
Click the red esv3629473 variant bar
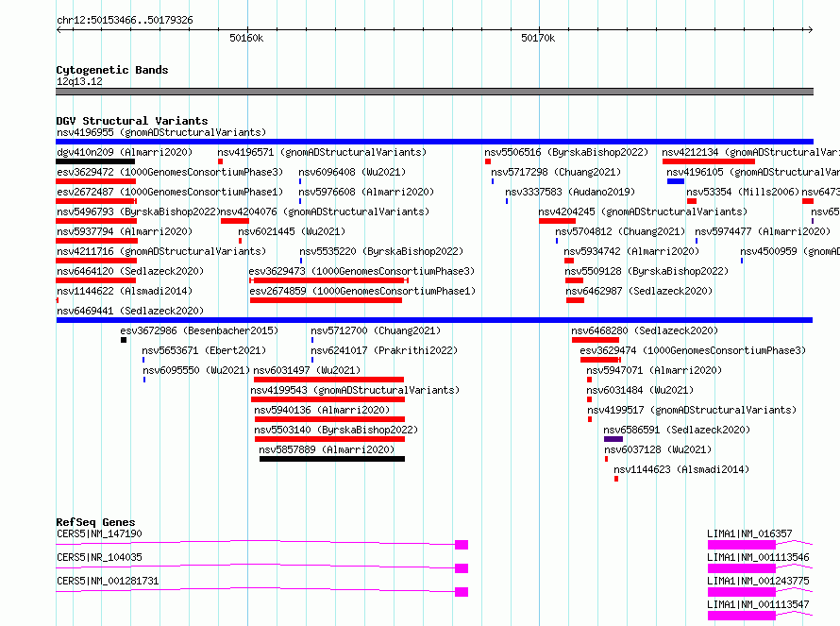(328, 280)
